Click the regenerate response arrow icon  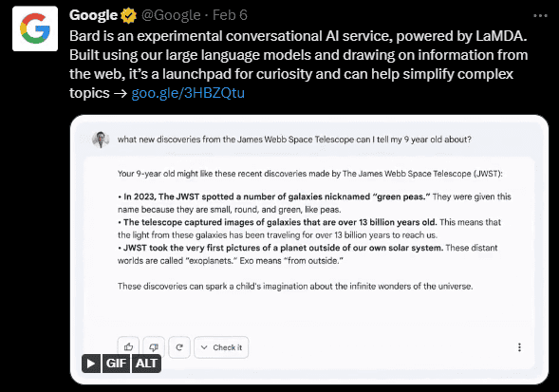179,347
